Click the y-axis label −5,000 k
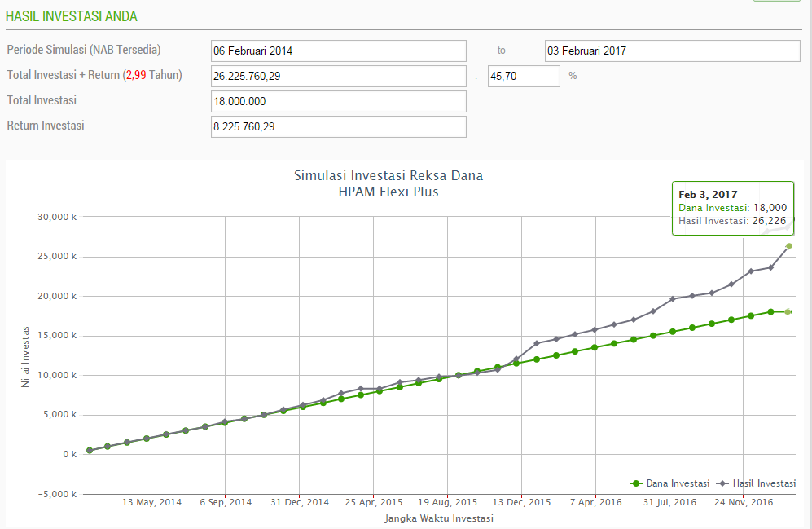Viewport: 812px width, 529px height. [57, 494]
